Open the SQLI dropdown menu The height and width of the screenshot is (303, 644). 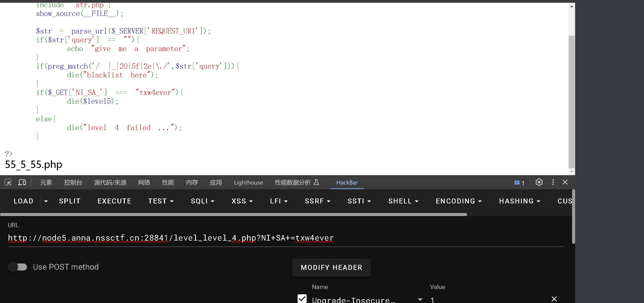202,201
